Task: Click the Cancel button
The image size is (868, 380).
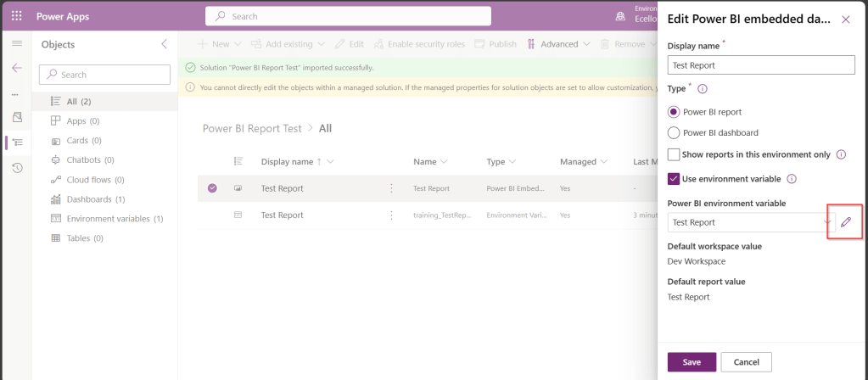Action: 746,362
